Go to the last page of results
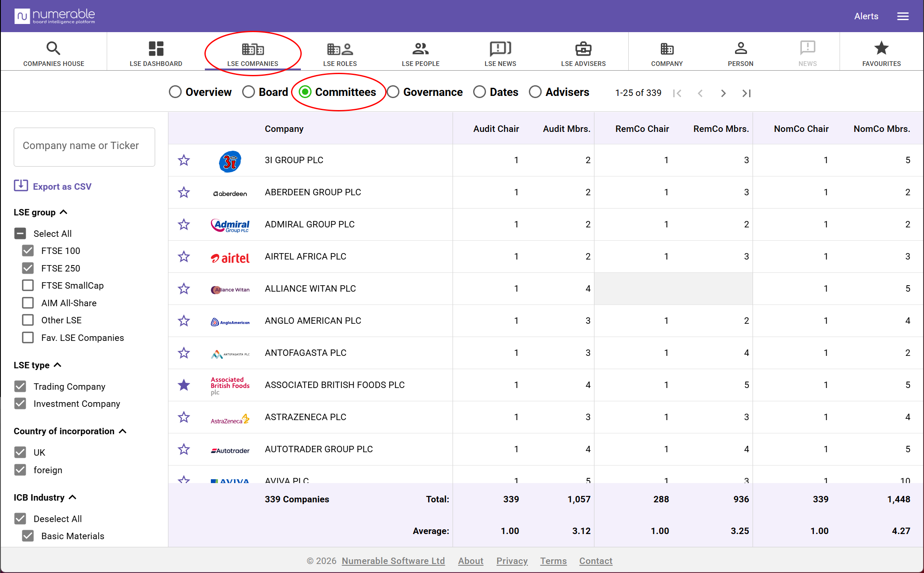Screen dimensions: 924x573 (746, 93)
